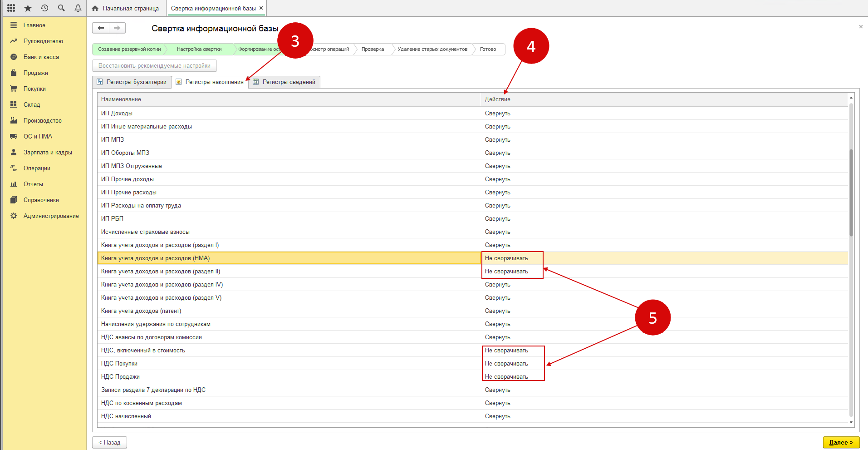Image resolution: width=868 pixels, height=450 pixels.
Task: Click the table vertical scrollbar thumb
Action: coord(851,193)
